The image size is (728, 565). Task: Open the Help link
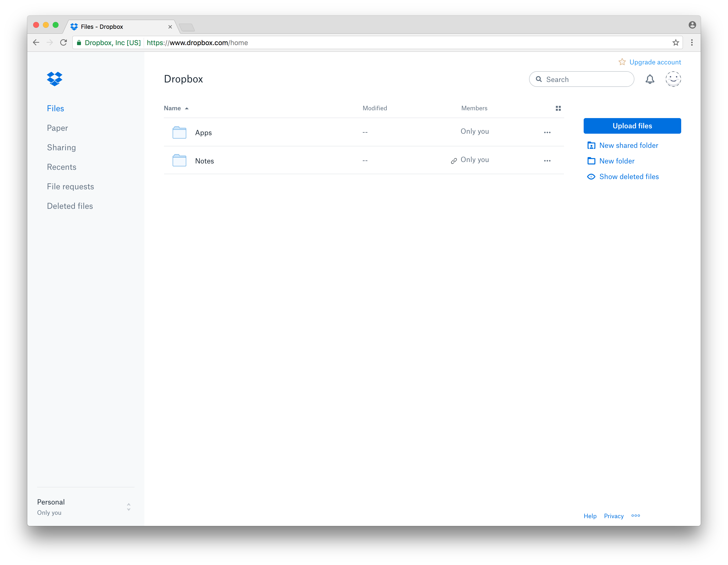[590, 516]
